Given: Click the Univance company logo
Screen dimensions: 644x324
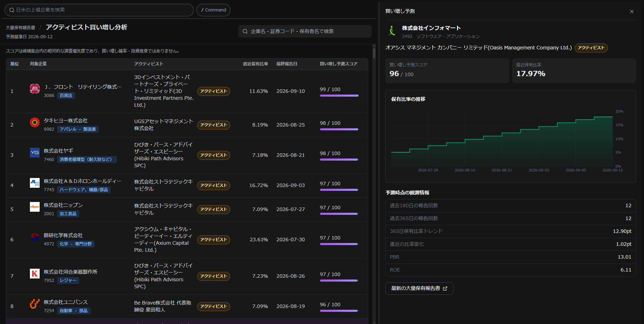Looking at the screenshot, I should 35,304.
